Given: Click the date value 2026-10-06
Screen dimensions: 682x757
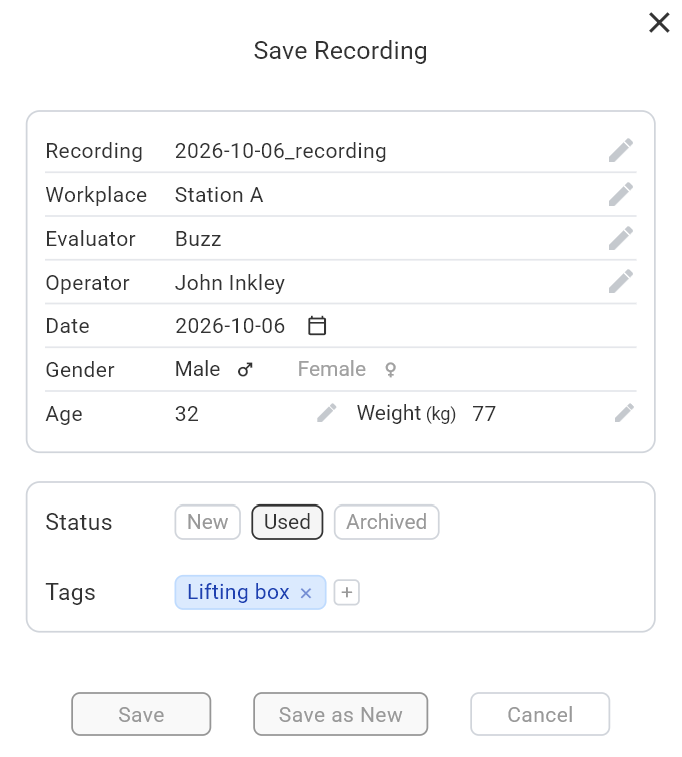Looking at the screenshot, I should pos(230,326).
